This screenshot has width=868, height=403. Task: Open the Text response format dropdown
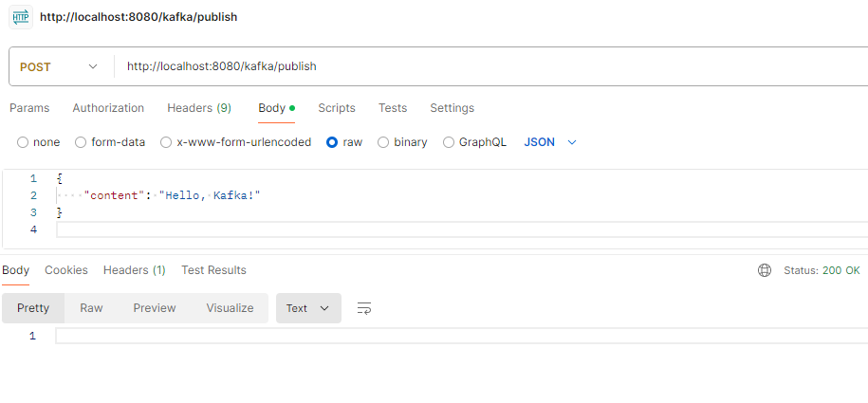click(x=308, y=308)
